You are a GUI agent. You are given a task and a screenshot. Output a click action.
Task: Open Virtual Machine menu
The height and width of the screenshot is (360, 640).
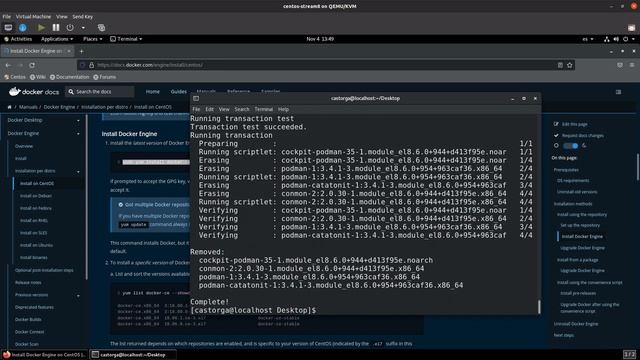[x=33, y=17]
